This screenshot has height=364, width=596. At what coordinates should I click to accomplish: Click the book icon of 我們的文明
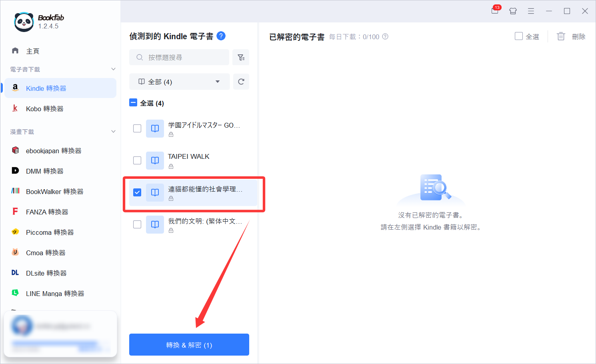tap(155, 224)
